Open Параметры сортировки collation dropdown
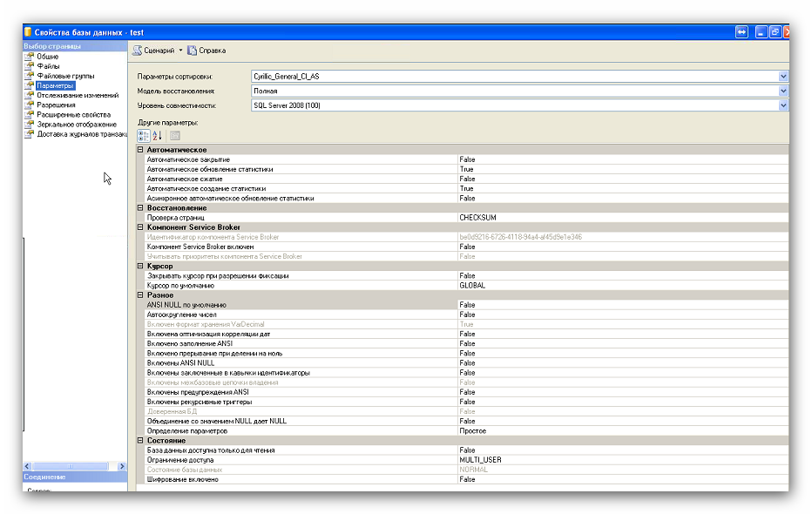The height and width of the screenshot is (514, 812). click(x=783, y=77)
